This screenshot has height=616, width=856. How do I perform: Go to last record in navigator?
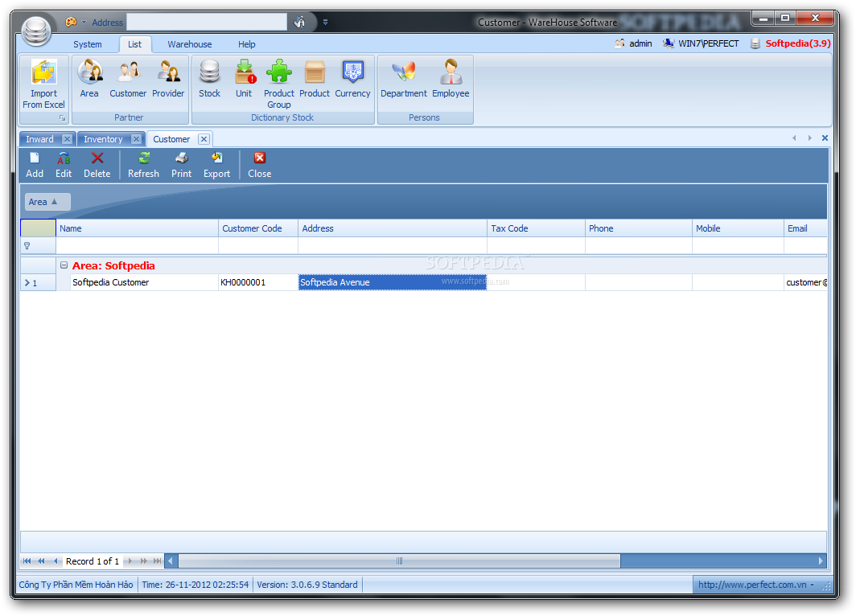(x=157, y=561)
